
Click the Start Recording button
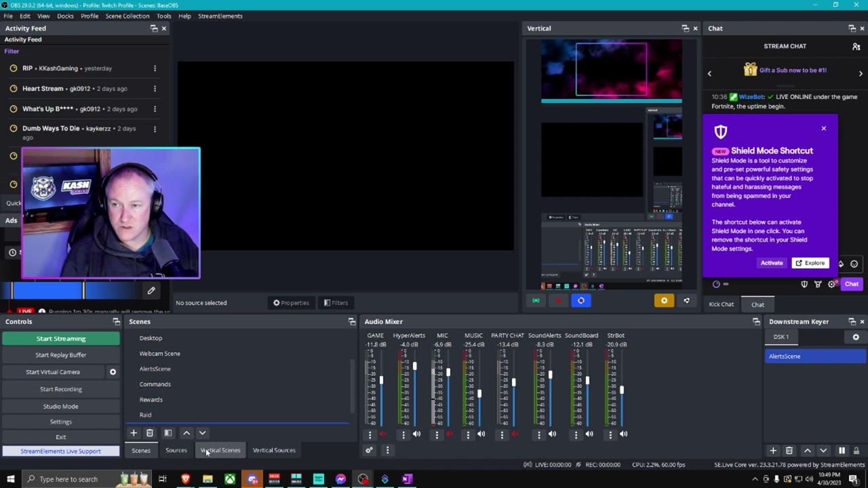(61, 389)
